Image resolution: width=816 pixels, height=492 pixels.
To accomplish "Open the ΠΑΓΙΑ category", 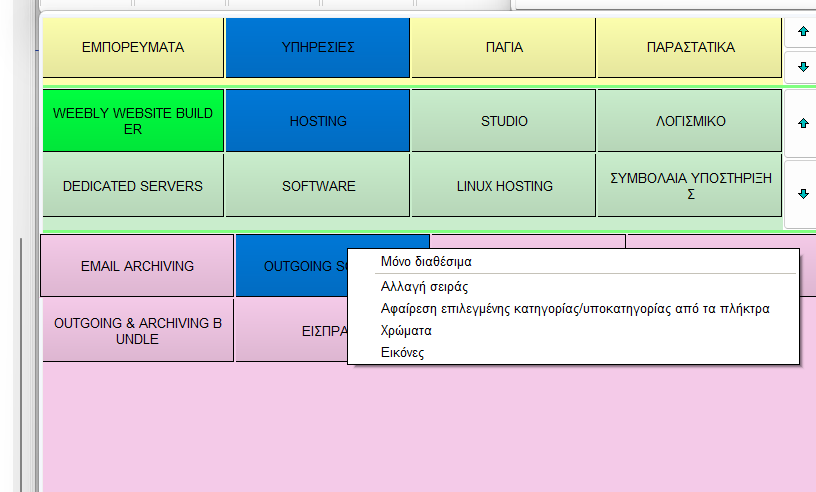I will click(504, 47).
